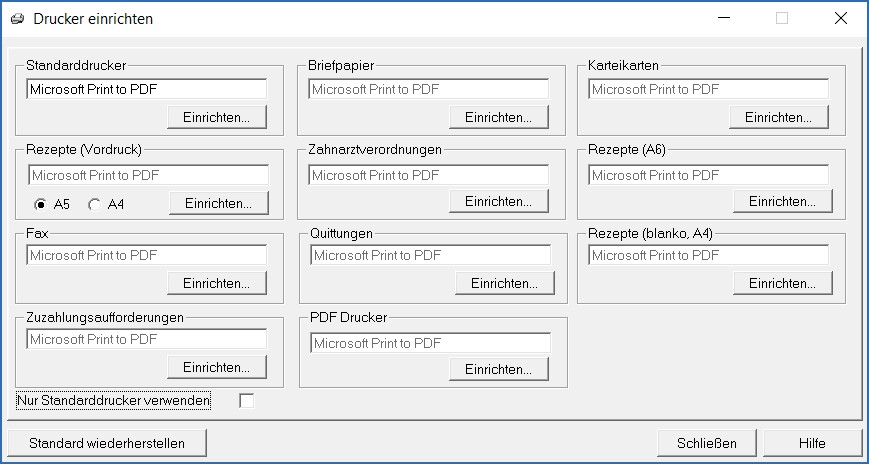This screenshot has width=869, height=464.
Task: Click Einrichten for Rezepte (blanko, A4)
Action: 783,283
